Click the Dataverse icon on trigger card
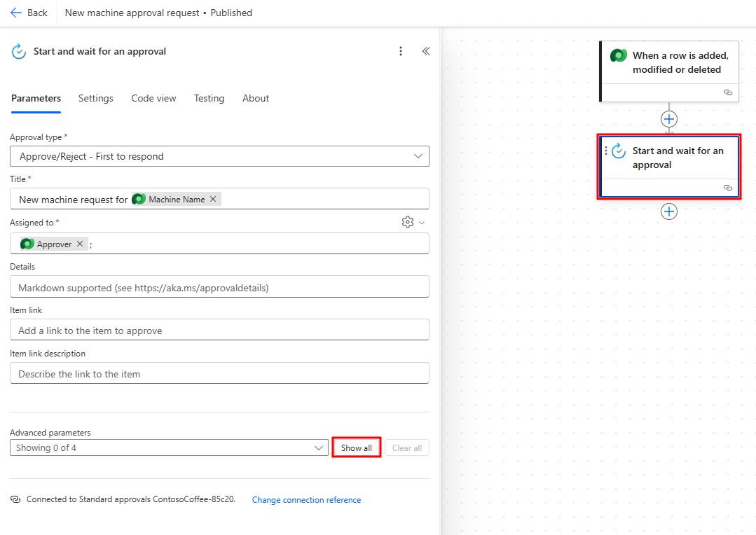 (619, 56)
